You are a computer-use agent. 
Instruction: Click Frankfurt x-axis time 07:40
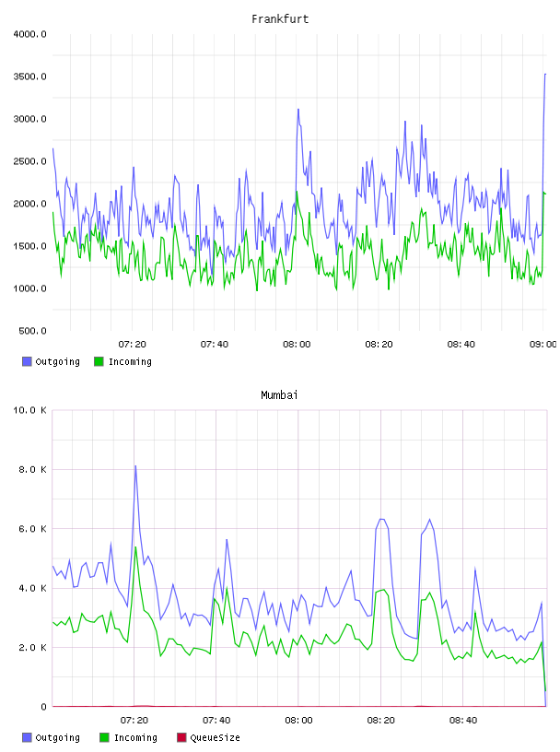tap(215, 345)
